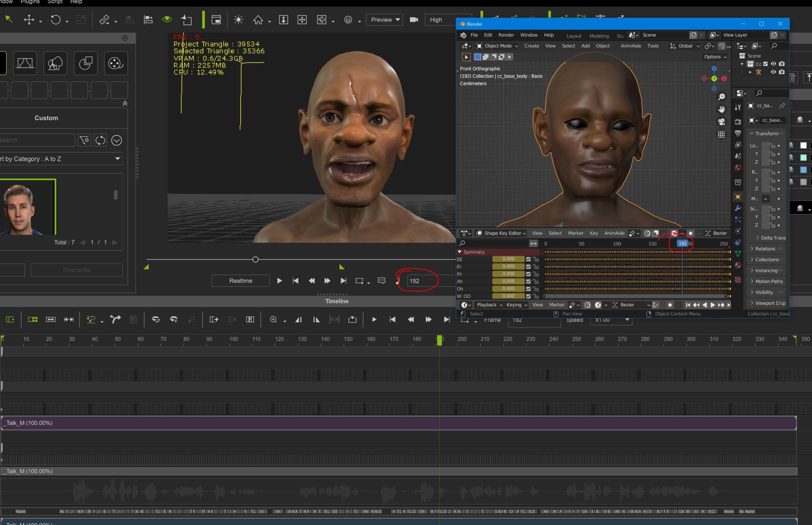Image resolution: width=812 pixels, height=525 pixels.
Task: Activate the move object tool
Action: click(x=29, y=20)
